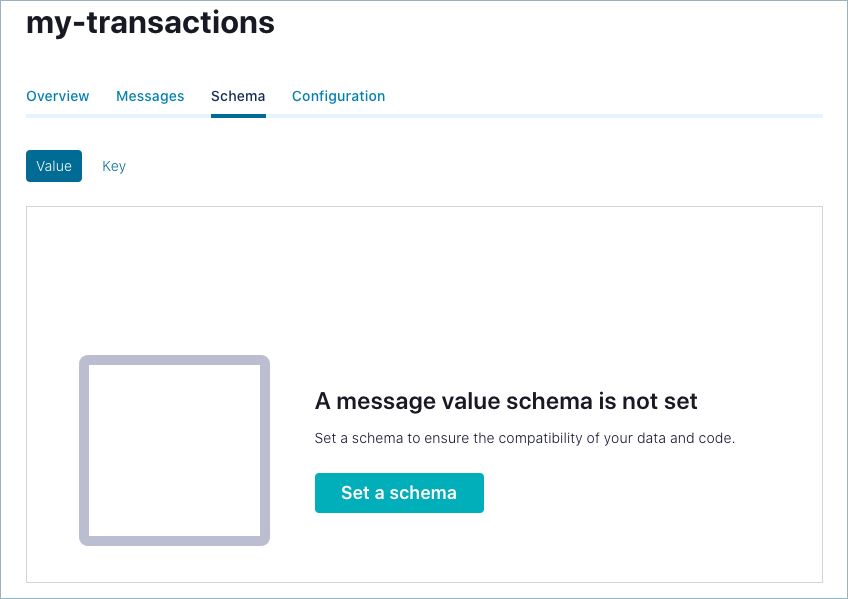Click the active underlined Schema tab label

238,96
